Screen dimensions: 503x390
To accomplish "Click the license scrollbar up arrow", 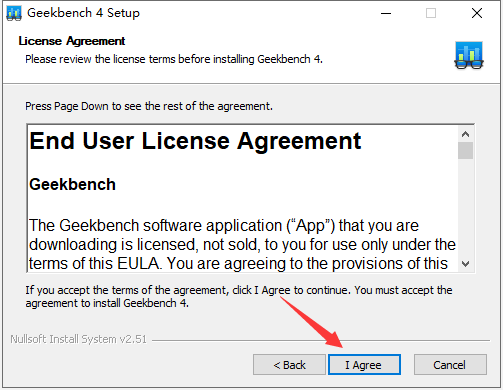I will 466,134.
